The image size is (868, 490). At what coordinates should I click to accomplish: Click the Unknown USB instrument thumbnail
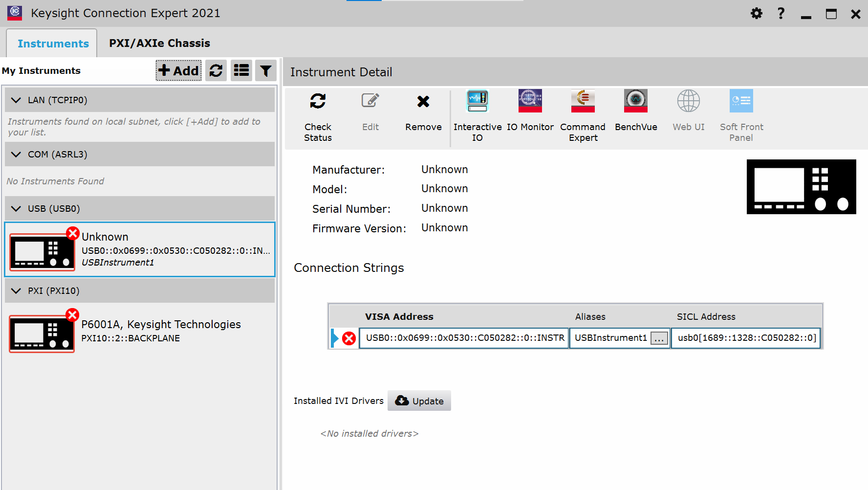pos(42,252)
